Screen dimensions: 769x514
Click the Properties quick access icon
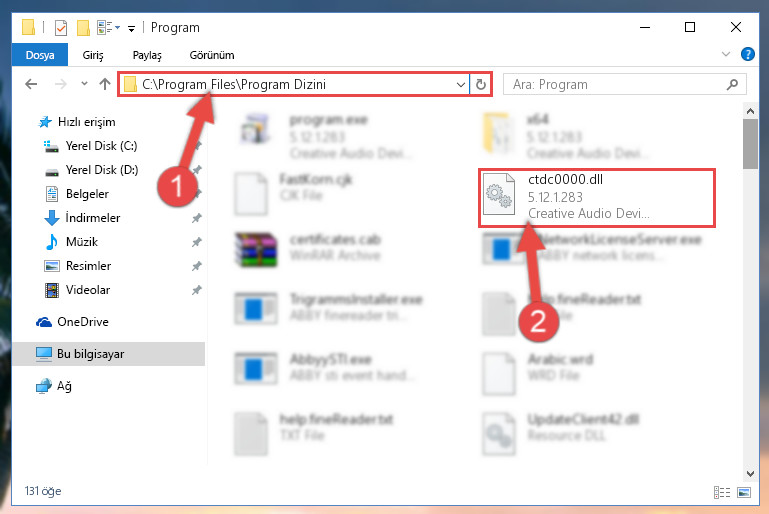(60, 27)
